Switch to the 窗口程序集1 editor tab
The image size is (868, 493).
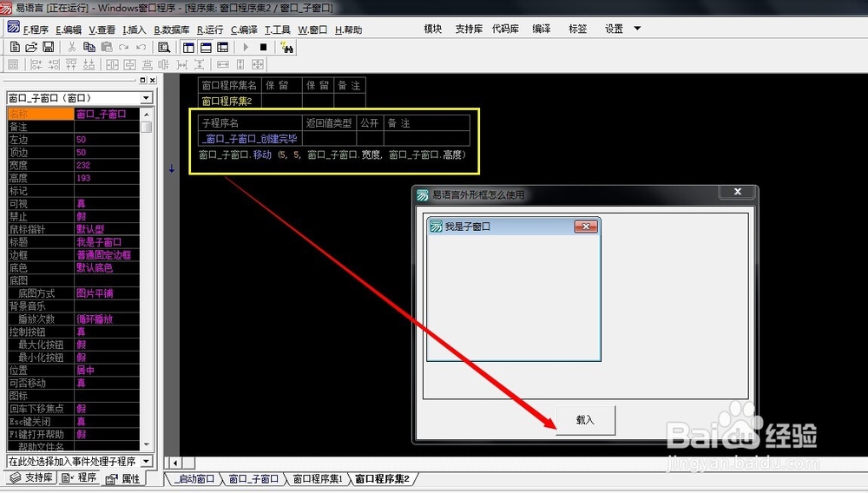pyautogui.click(x=318, y=478)
